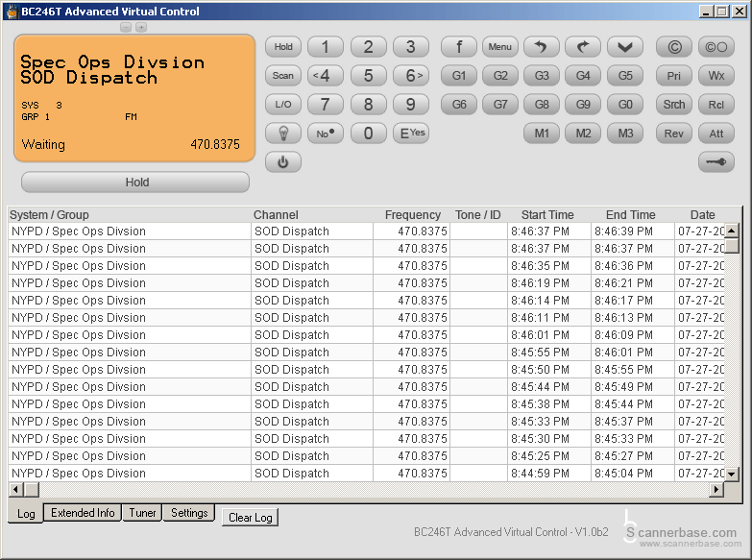This screenshot has width=752, height=560.
Task: Click the right curved arrow button
Action: [x=582, y=46]
